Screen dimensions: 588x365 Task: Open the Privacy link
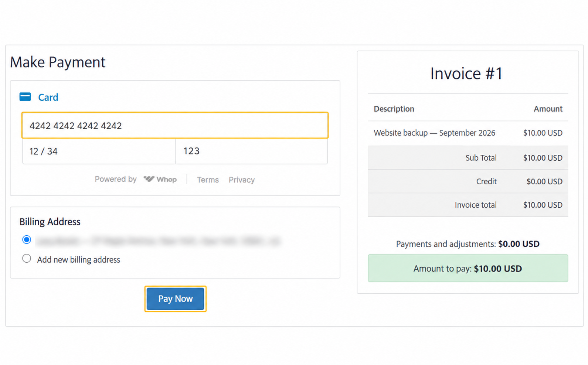coord(242,180)
